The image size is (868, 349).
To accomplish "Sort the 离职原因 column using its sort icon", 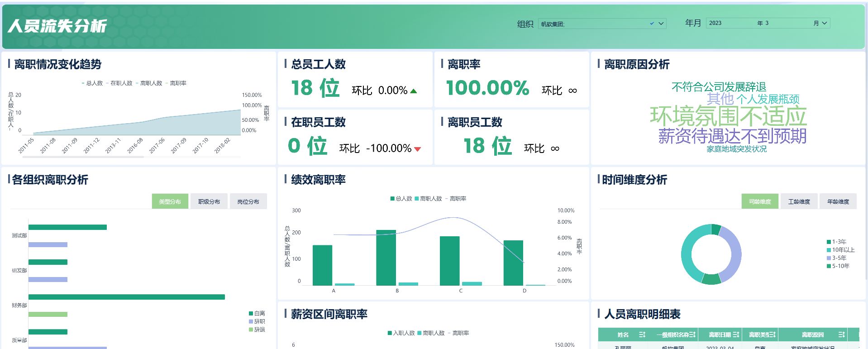I will coord(841,335).
